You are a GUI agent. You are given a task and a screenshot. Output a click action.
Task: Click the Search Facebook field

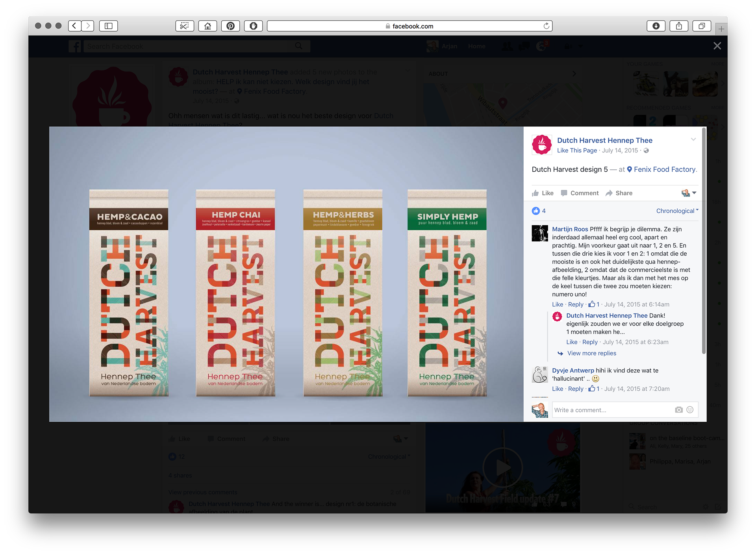196,46
